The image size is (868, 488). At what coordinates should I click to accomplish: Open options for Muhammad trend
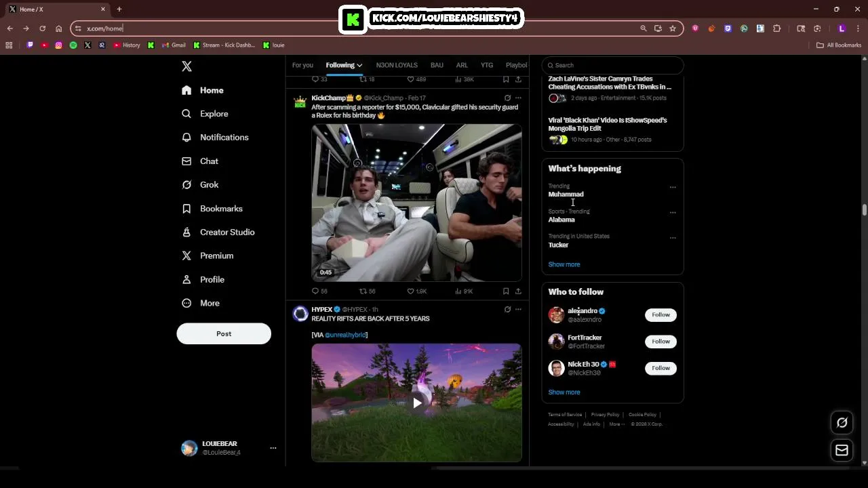(x=673, y=187)
